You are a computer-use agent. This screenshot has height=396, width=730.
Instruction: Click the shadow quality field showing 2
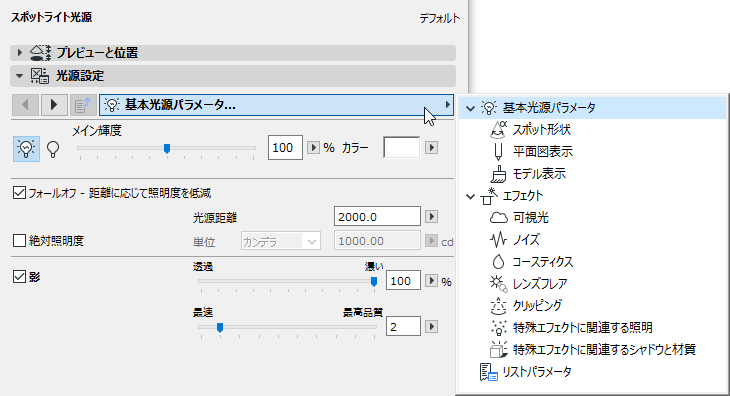tap(403, 327)
